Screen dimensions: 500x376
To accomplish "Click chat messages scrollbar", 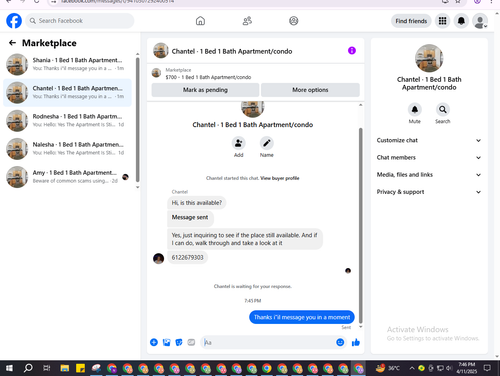I will pos(360,225).
